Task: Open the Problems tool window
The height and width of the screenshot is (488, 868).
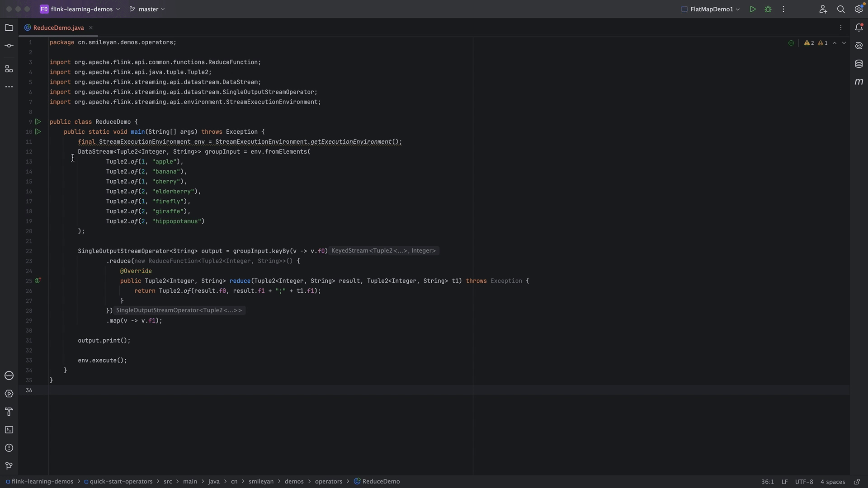Action: [x=9, y=448]
